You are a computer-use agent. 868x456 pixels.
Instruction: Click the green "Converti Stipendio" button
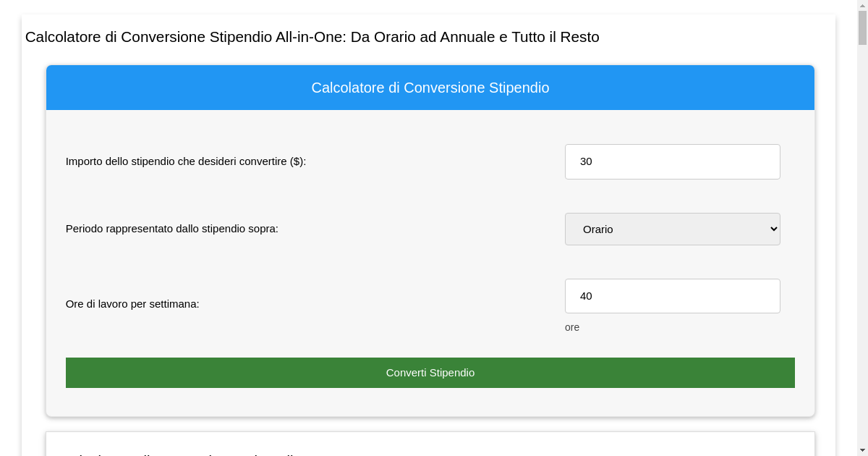pos(430,373)
